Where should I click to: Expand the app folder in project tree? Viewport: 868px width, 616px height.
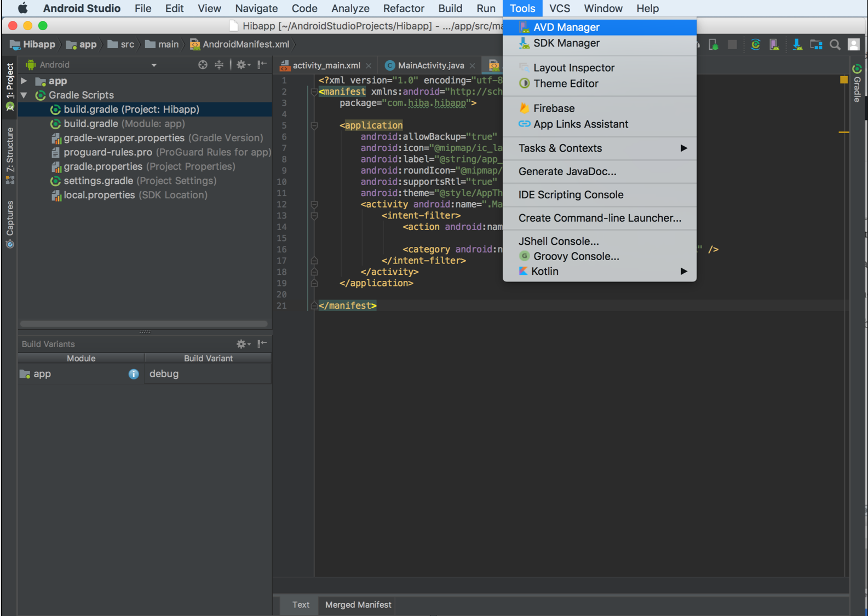[24, 81]
